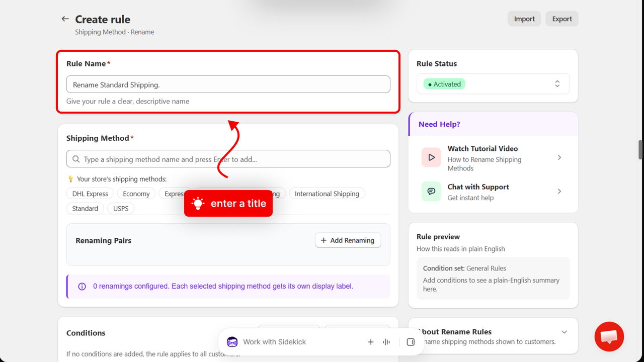Viewport: 644px width, 362px height.
Task: Click 'Shipping Method · Rename' subtitle
Action: point(115,32)
